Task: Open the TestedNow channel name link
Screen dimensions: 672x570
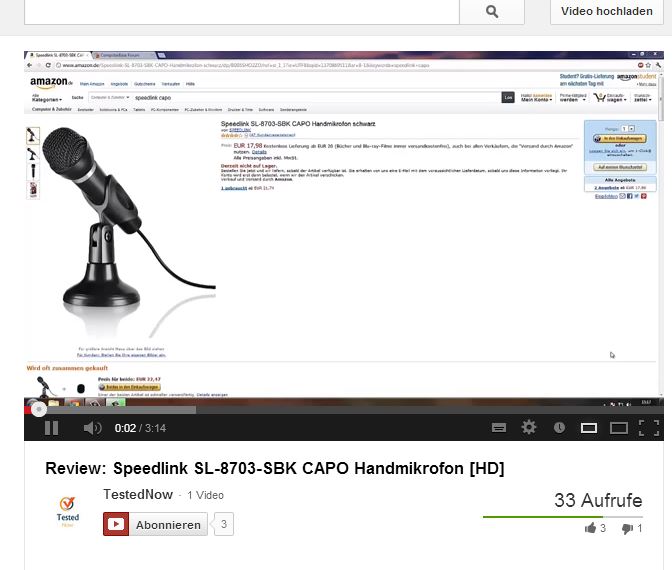Action: 138,495
